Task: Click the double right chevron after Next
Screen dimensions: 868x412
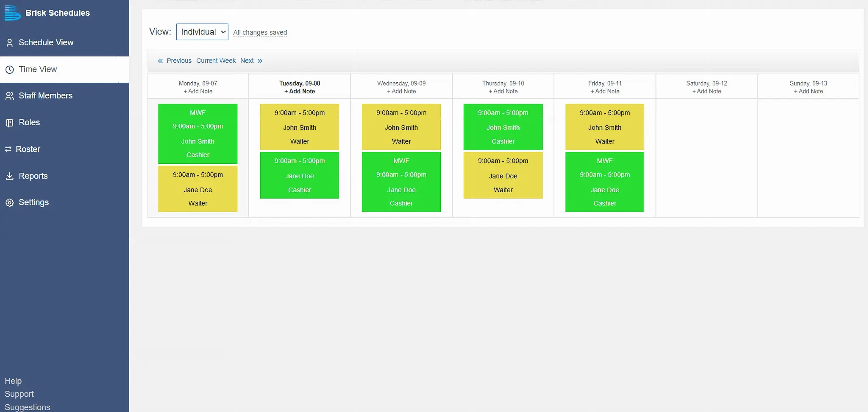Action: click(260, 61)
